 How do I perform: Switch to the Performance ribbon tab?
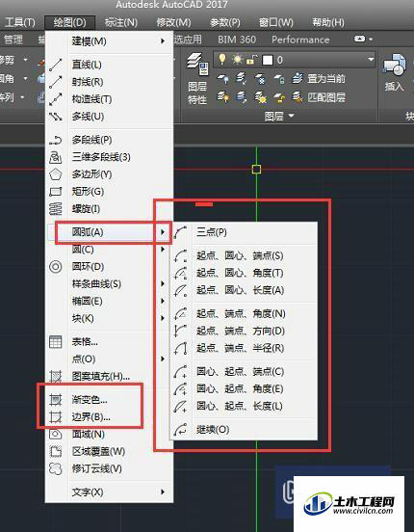pyautogui.click(x=300, y=40)
